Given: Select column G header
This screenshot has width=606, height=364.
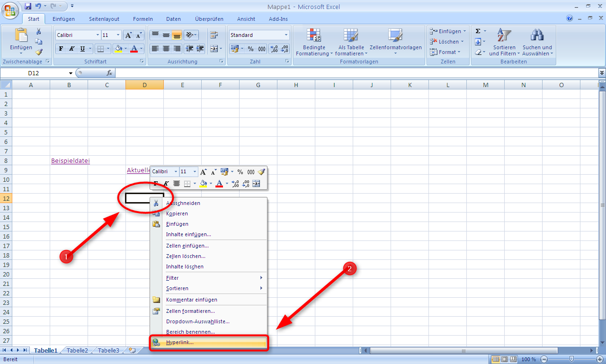Looking at the screenshot, I should point(258,85).
